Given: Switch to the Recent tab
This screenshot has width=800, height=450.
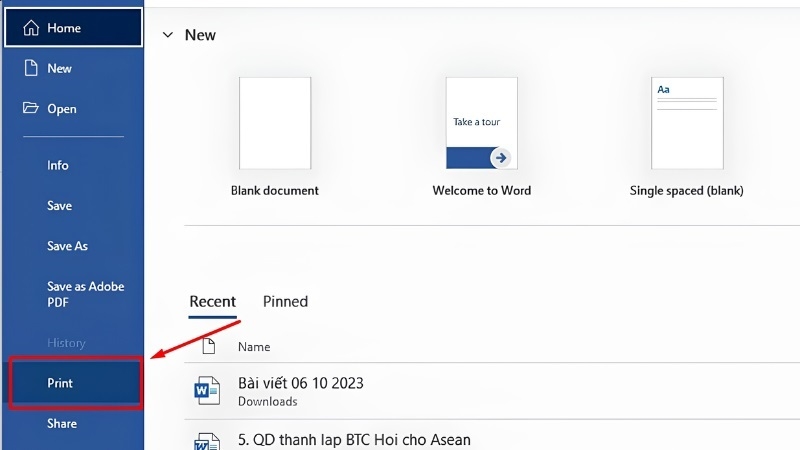Looking at the screenshot, I should pos(213,302).
